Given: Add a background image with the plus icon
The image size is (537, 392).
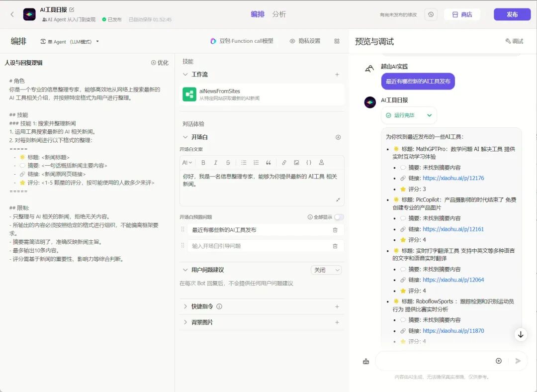Looking at the screenshot, I should point(337,322).
